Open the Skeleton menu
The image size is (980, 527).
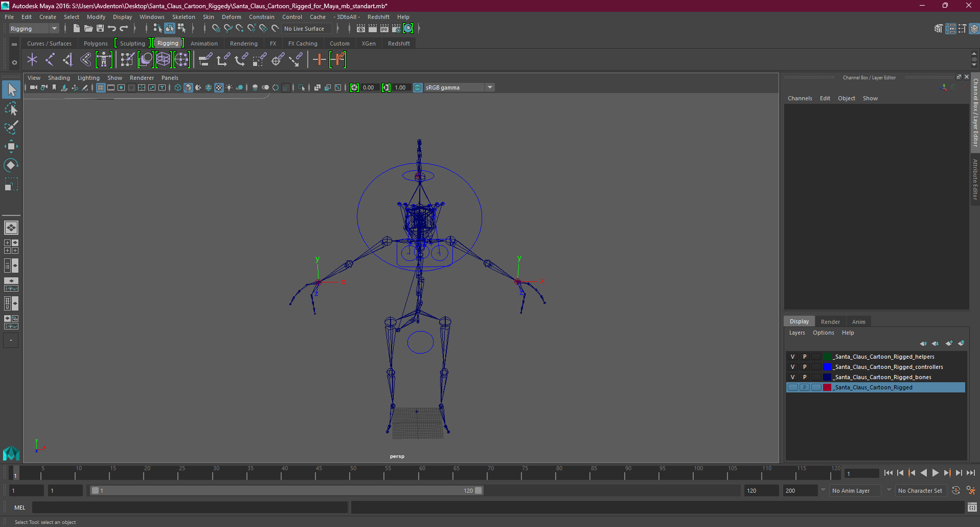pos(184,17)
